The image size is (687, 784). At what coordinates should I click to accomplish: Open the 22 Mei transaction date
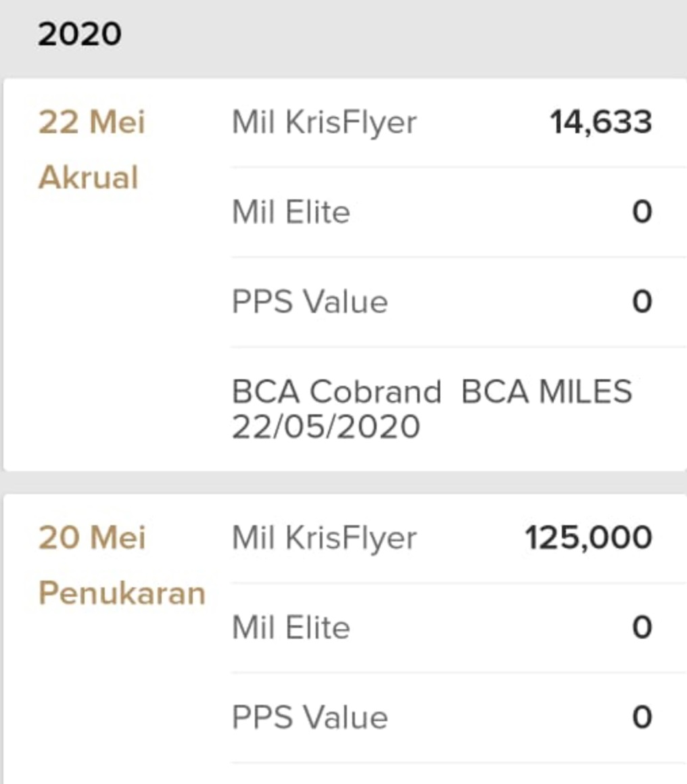click(x=91, y=122)
